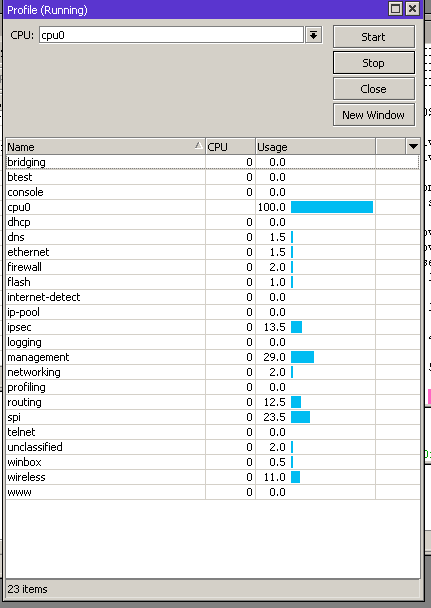The height and width of the screenshot is (608, 431).
Task: Select the unclassified row
Action: click(x=213, y=447)
